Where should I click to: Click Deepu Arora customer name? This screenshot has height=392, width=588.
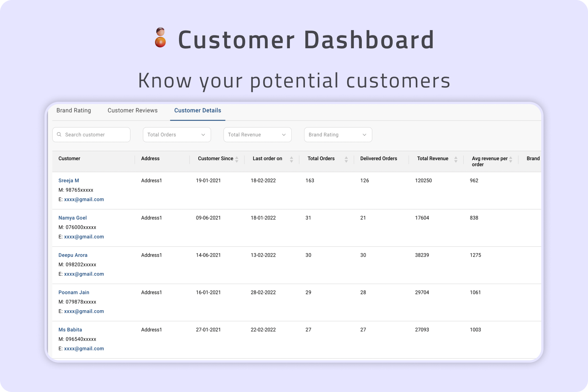click(x=73, y=255)
